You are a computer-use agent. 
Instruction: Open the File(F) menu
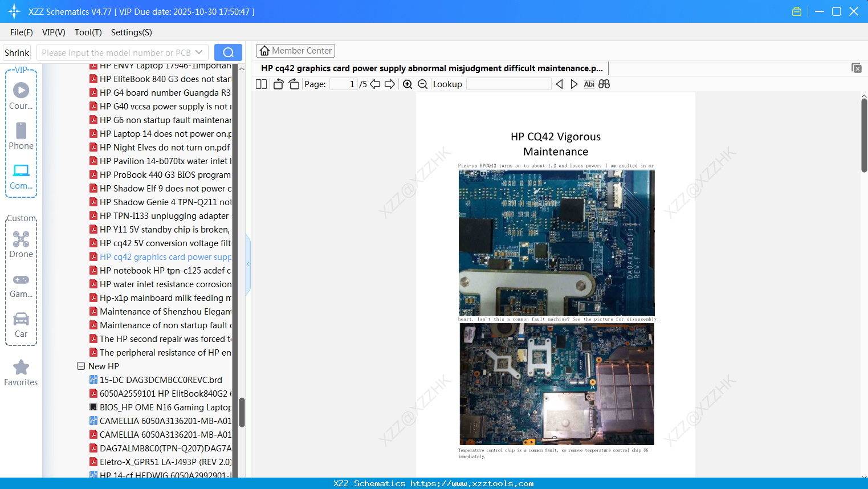click(x=22, y=32)
